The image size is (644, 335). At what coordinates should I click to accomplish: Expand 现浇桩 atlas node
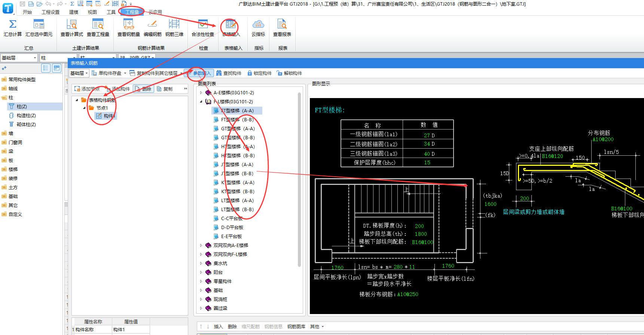click(201, 299)
